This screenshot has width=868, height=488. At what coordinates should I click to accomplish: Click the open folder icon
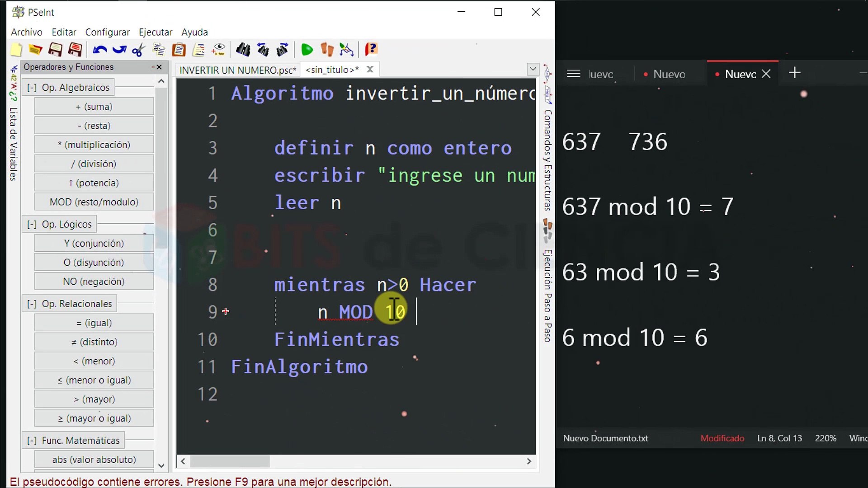[x=35, y=49]
